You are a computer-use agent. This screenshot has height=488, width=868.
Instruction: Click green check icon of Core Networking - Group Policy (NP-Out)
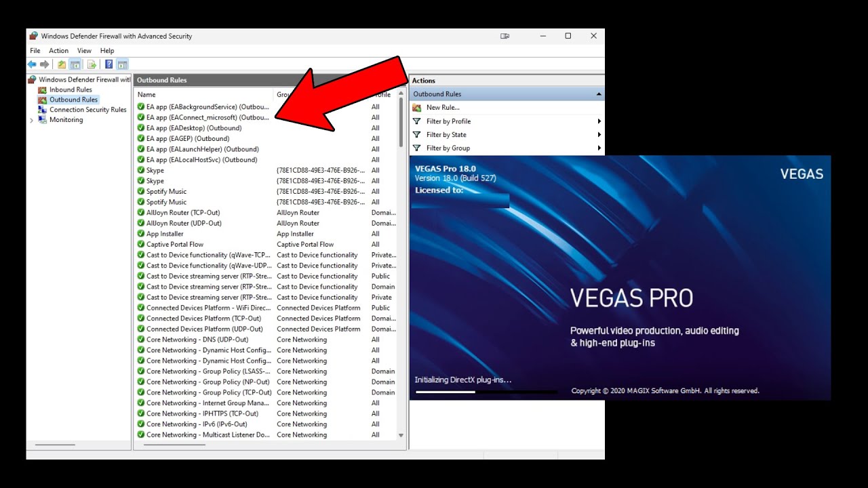(141, 382)
